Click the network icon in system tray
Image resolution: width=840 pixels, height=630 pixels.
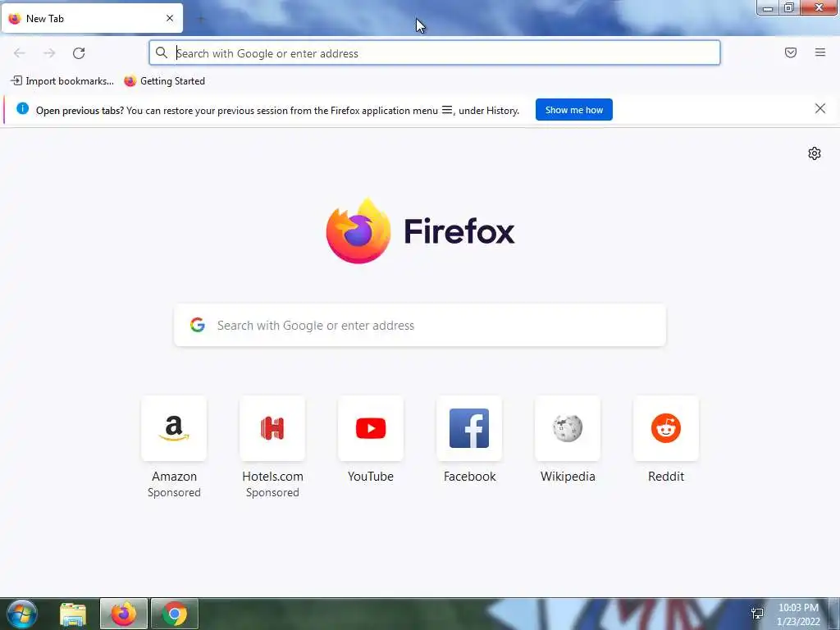757,614
